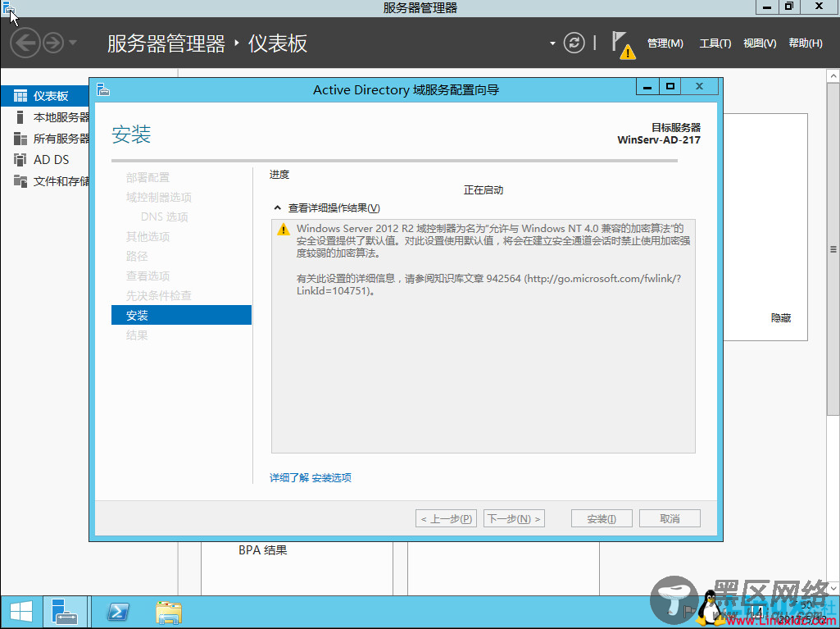This screenshot has width=840, height=629.
Task: Open dropdown arrow left of refresh icon
Action: click(552, 43)
